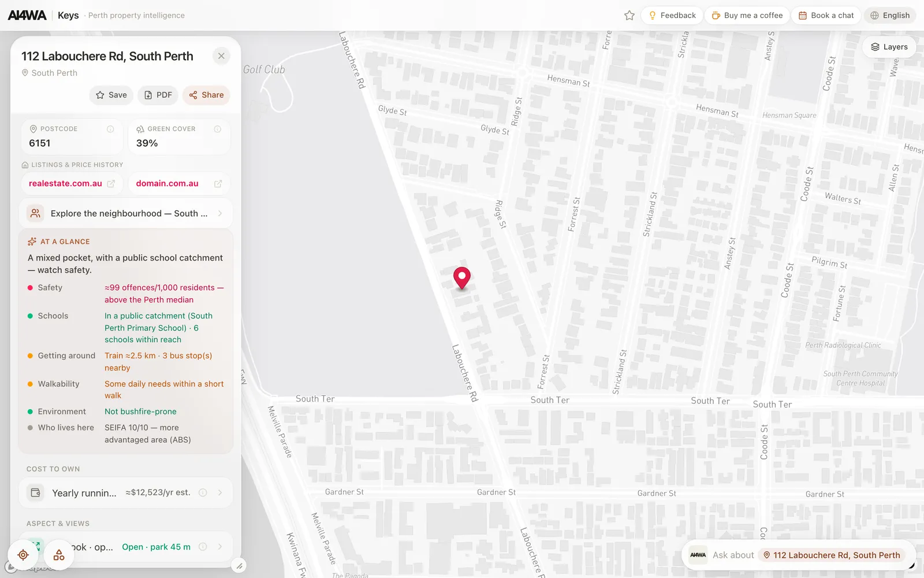Click 'Not bushfire-prone' environment text
The image size is (924, 578).
[x=140, y=412]
